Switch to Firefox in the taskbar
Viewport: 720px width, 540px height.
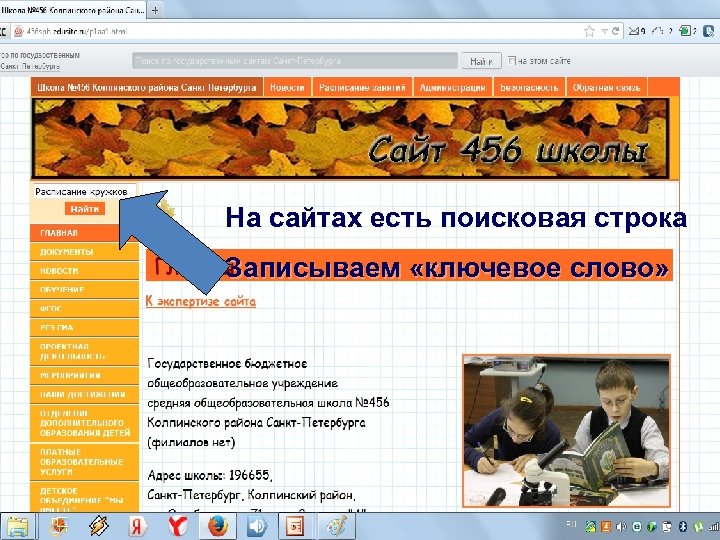coord(218,527)
